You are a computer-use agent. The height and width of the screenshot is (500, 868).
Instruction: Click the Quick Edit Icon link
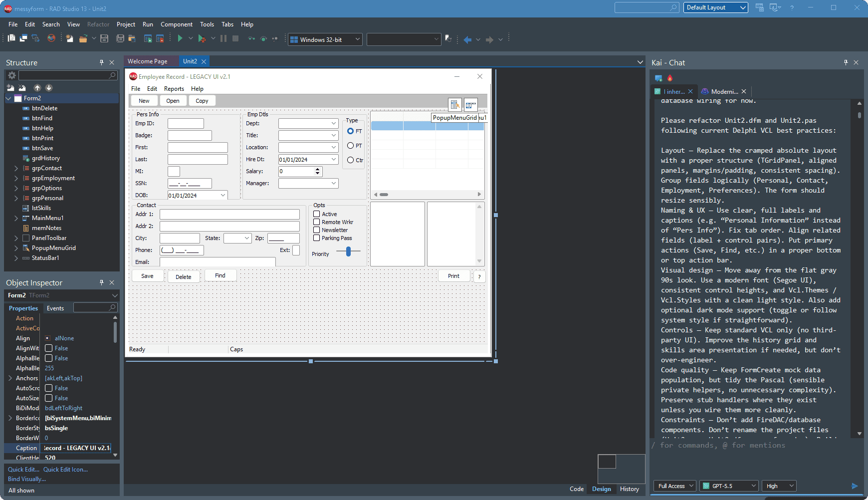point(65,470)
